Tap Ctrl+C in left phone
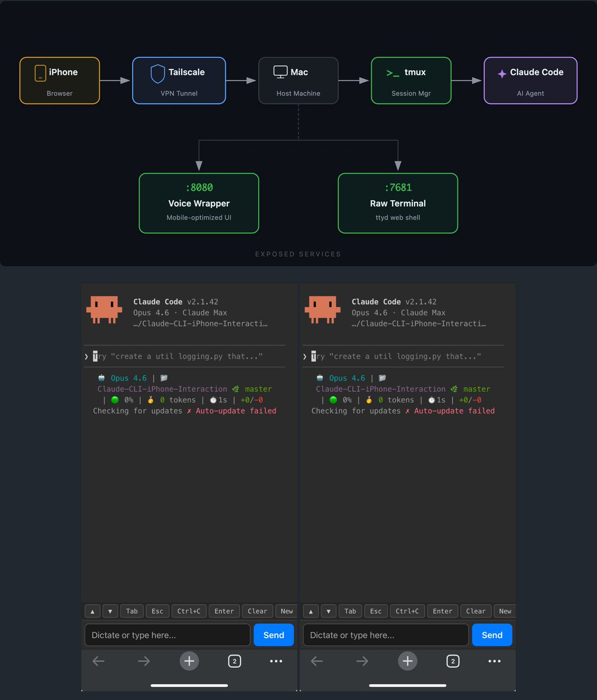 pos(189,611)
